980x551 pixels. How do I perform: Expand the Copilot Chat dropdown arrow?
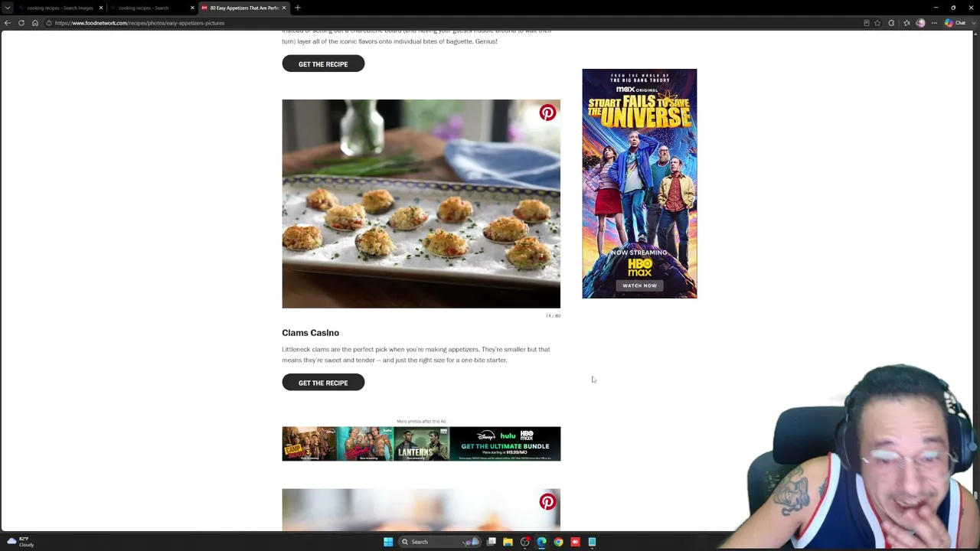point(973,23)
